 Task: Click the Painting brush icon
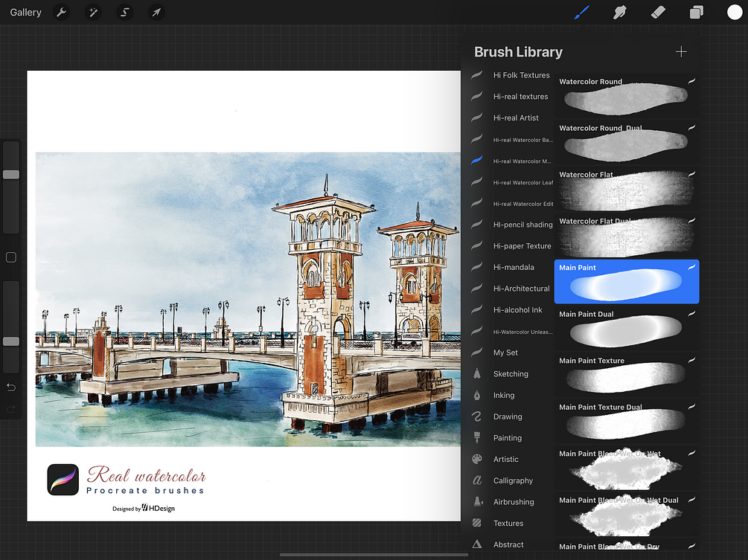[477, 437]
